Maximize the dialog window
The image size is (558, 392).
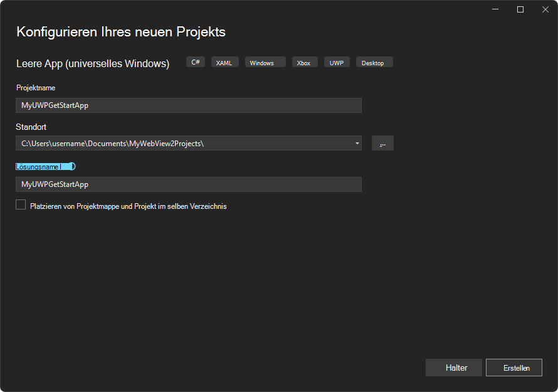pos(520,9)
